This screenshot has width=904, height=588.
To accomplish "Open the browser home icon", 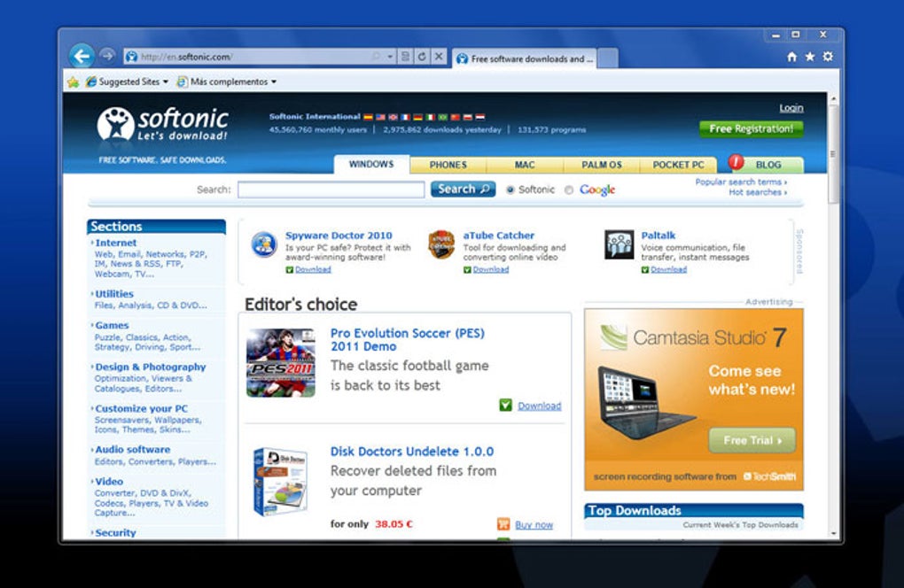I will tap(792, 57).
